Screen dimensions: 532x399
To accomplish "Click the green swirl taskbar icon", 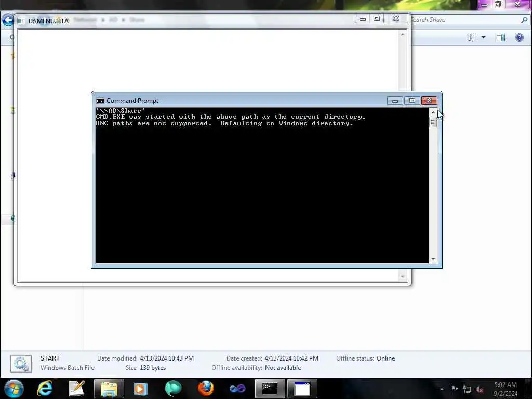I will point(173,389).
